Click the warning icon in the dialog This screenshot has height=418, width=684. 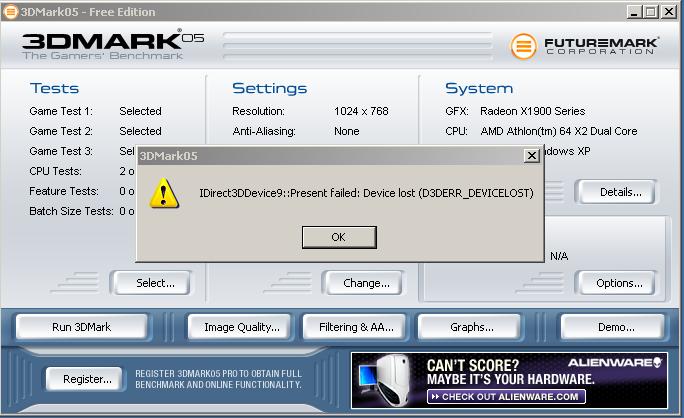point(164,193)
